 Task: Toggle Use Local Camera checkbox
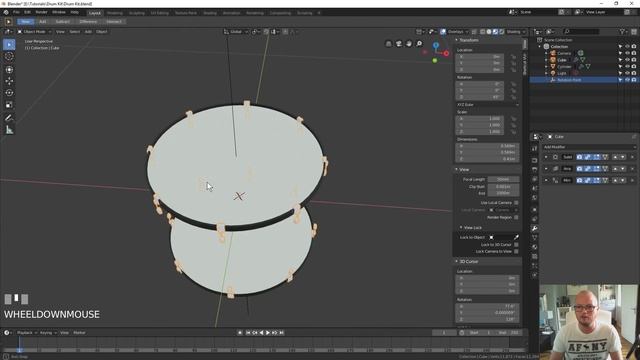tap(516, 202)
